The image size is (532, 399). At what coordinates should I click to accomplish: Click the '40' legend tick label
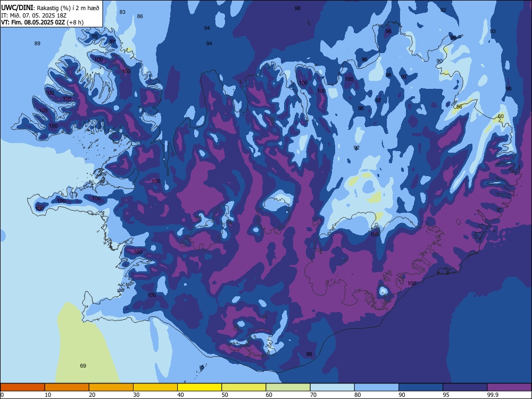pos(180,395)
